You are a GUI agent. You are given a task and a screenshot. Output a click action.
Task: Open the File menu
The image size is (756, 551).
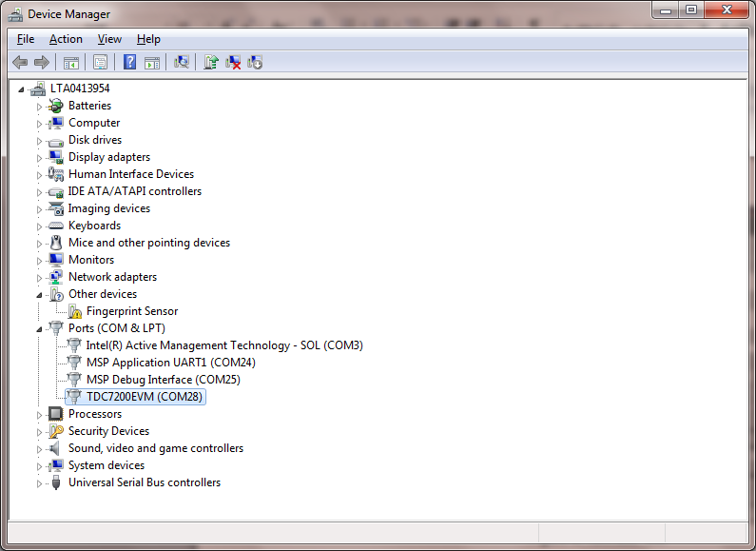tap(26, 39)
